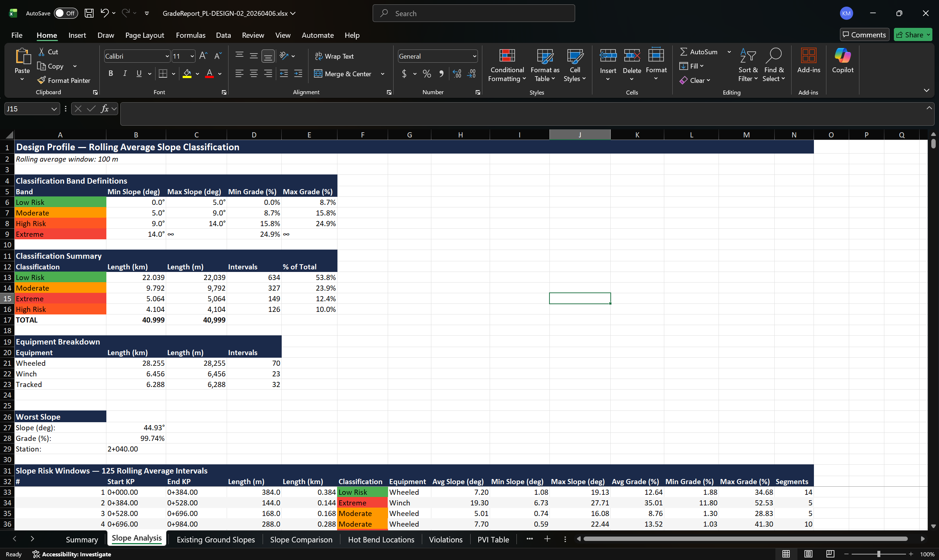Expand the Fill Color dropdown arrow
This screenshot has height=560, width=939.
197,74
